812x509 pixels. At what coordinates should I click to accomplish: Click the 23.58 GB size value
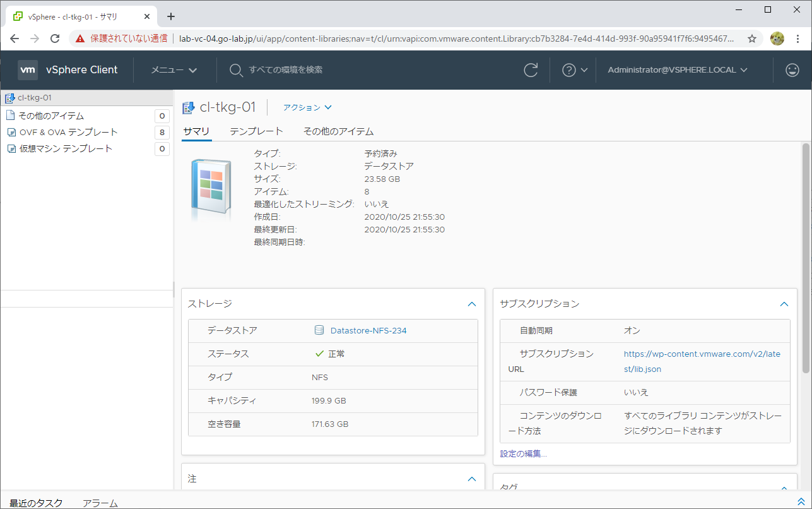pyautogui.click(x=382, y=179)
